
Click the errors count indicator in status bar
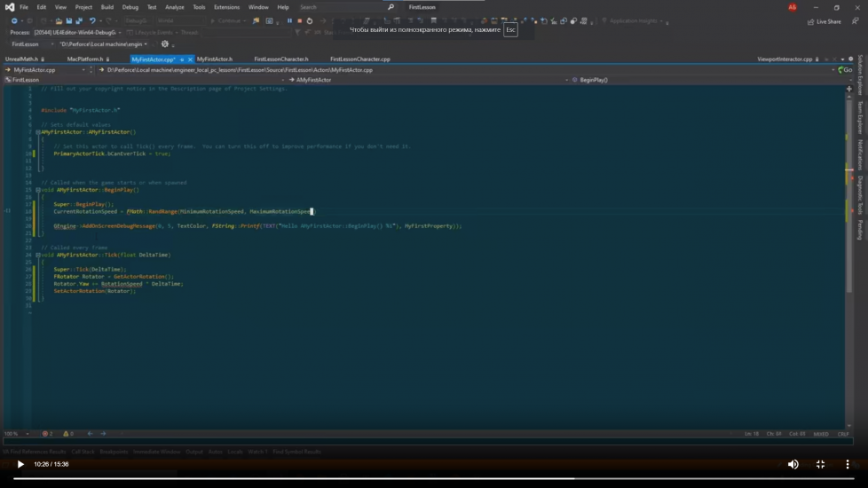(x=47, y=434)
